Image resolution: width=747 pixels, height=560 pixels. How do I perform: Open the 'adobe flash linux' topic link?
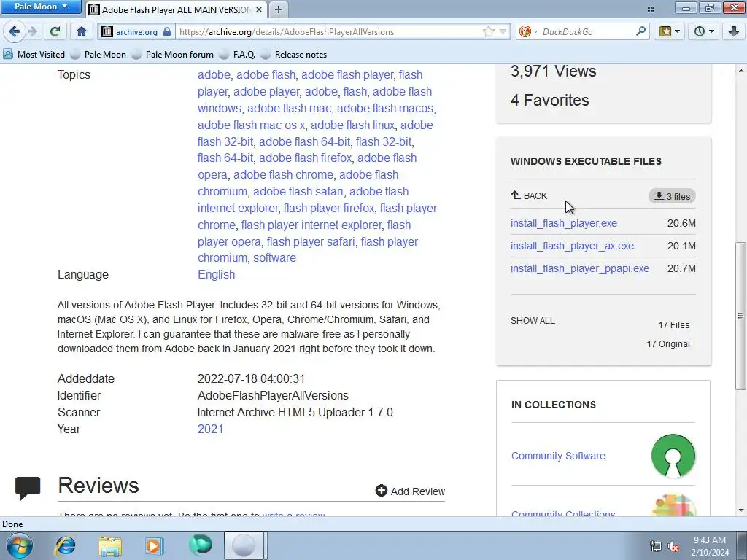pyautogui.click(x=352, y=125)
